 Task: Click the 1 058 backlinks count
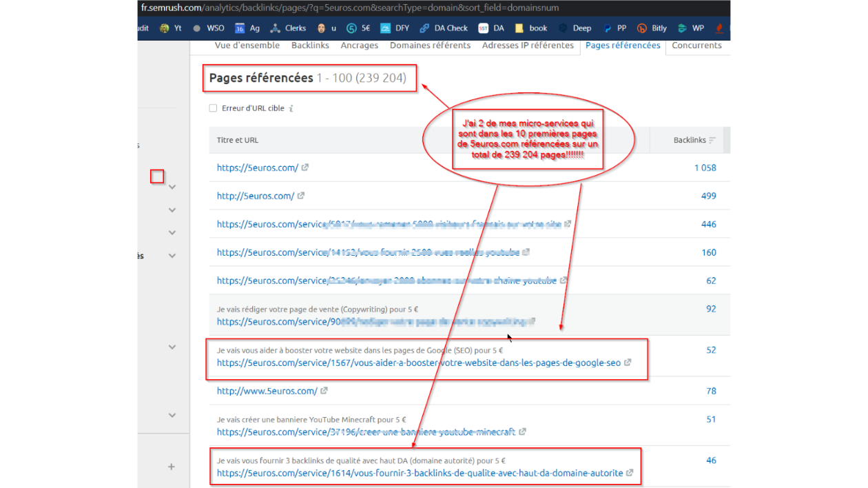[705, 167]
